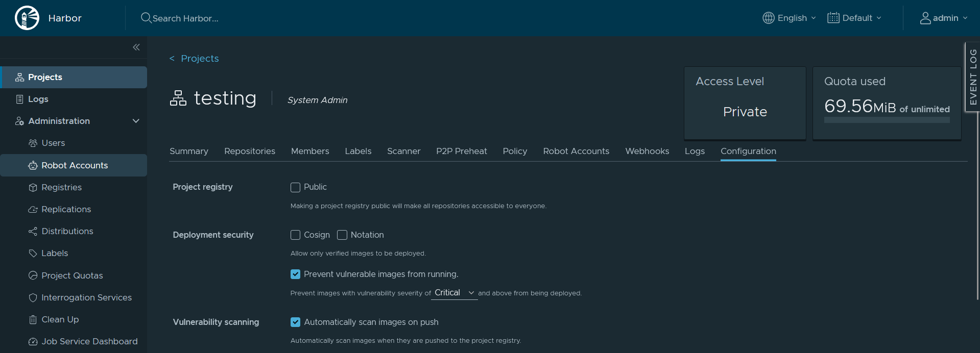Click the Replications cloud icon
The image size is (980, 353).
[x=33, y=210]
